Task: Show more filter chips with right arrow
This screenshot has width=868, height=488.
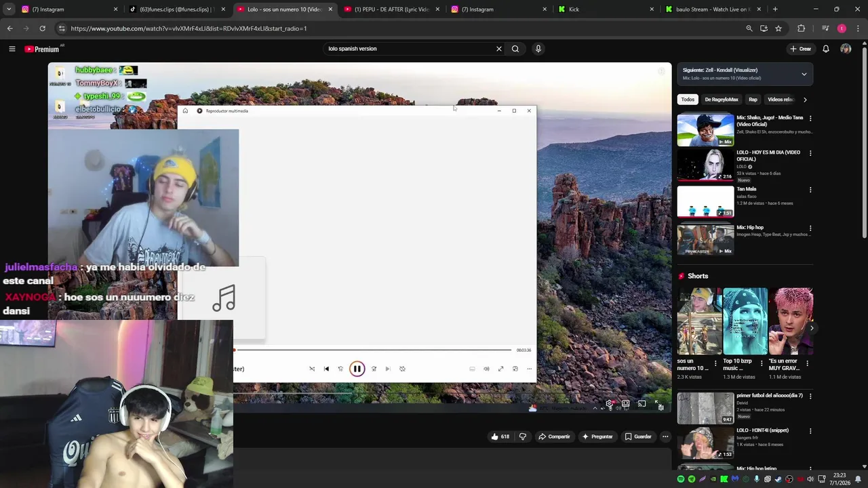Action: point(805,100)
